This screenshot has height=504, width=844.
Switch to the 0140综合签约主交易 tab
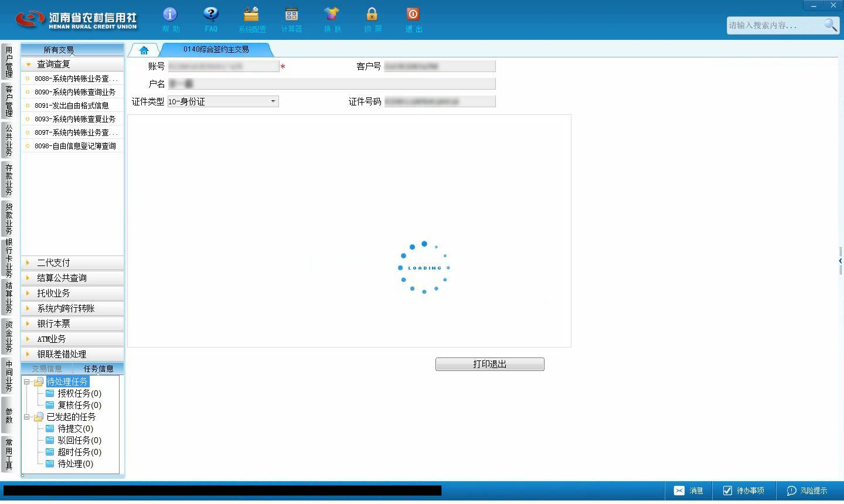pos(216,49)
